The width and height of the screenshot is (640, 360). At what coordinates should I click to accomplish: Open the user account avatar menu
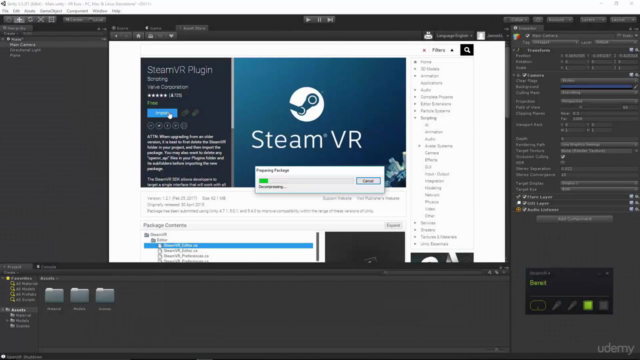[x=481, y=36]
